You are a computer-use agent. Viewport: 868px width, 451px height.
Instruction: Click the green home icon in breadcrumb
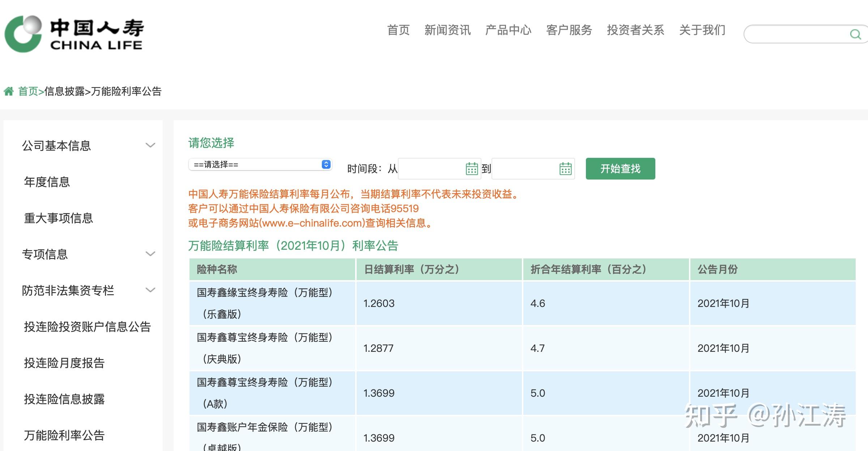[x=9, y=91]
